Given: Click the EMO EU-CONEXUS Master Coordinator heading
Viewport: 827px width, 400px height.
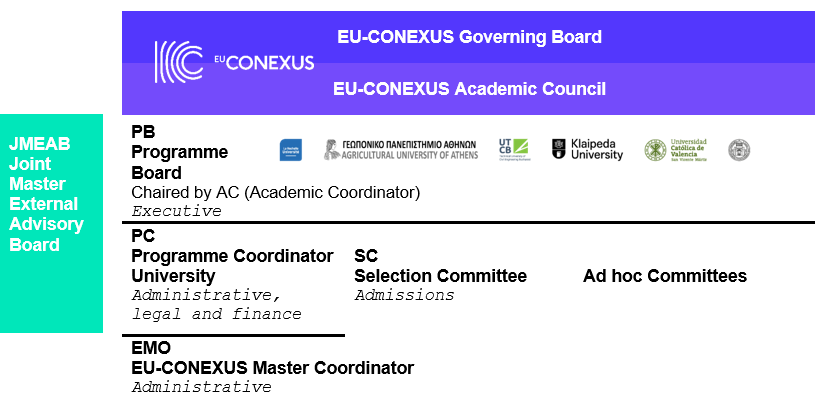Looking at the screenshot, I should [x=273, y=357].
